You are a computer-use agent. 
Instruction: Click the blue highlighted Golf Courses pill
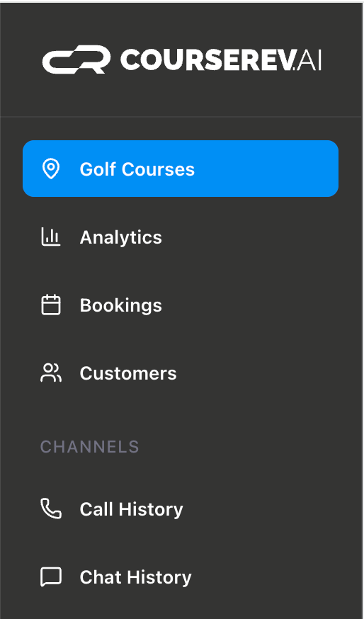181,169
